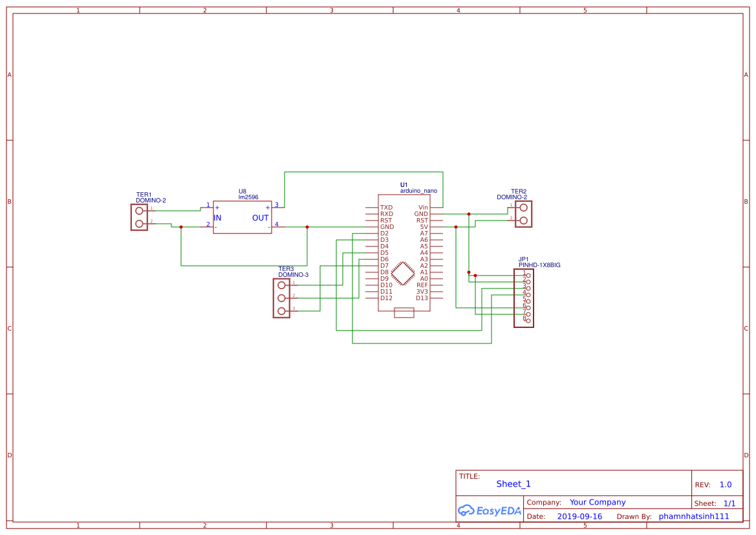
Task: Click the D13 pin on U1
Action: tap(424, 298)
